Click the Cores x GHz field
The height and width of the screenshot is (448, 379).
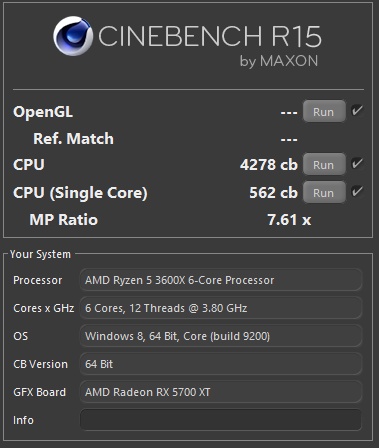tap(221, 308)
